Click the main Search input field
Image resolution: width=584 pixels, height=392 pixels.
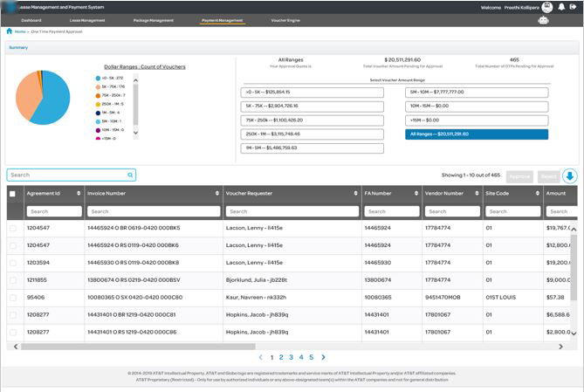(x=71, y=175)
